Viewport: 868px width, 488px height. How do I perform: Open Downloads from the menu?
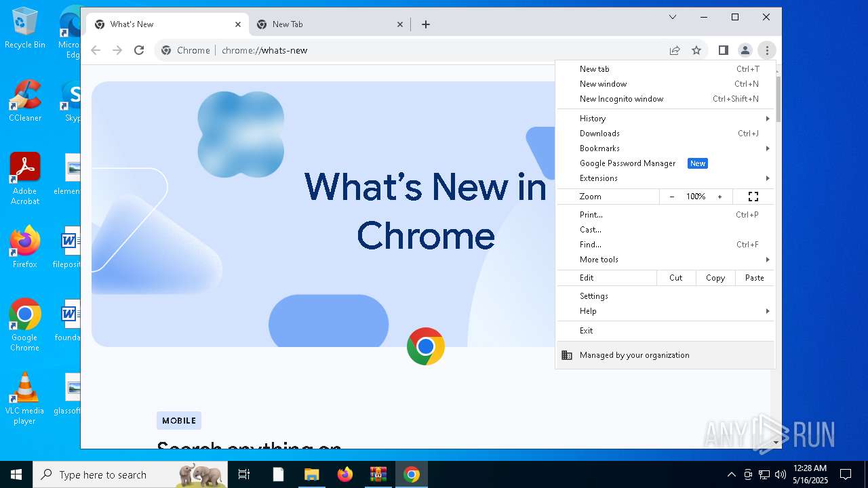(665, 134)
